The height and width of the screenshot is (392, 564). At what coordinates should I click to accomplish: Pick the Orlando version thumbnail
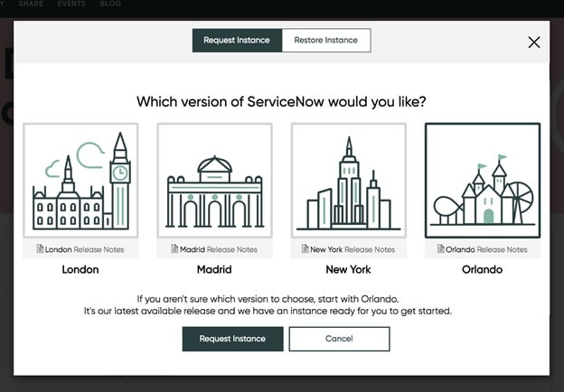tap(483, 181)
